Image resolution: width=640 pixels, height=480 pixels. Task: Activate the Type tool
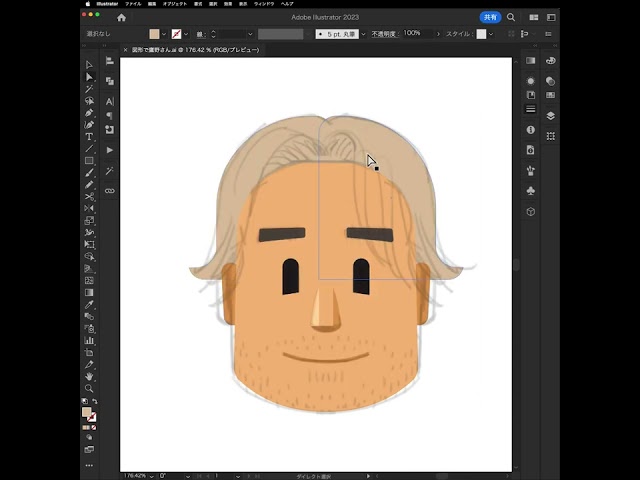[89, 137]
